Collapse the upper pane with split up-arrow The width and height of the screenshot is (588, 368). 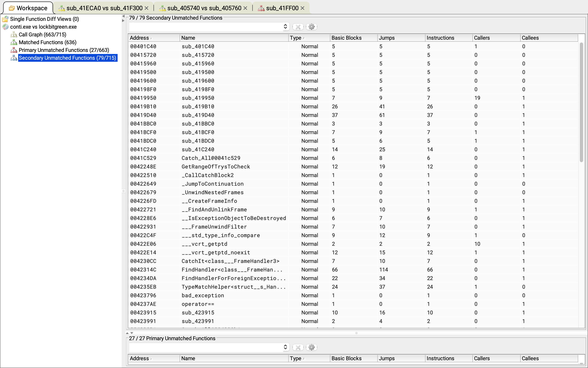pyautogui.click(x=127, y=333)
